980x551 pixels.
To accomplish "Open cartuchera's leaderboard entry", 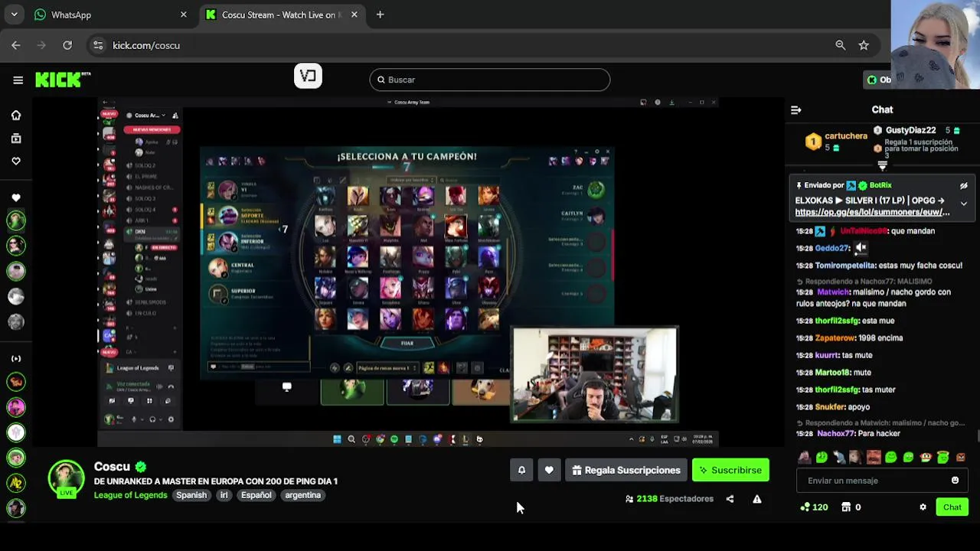I will [x=835, y=141].
